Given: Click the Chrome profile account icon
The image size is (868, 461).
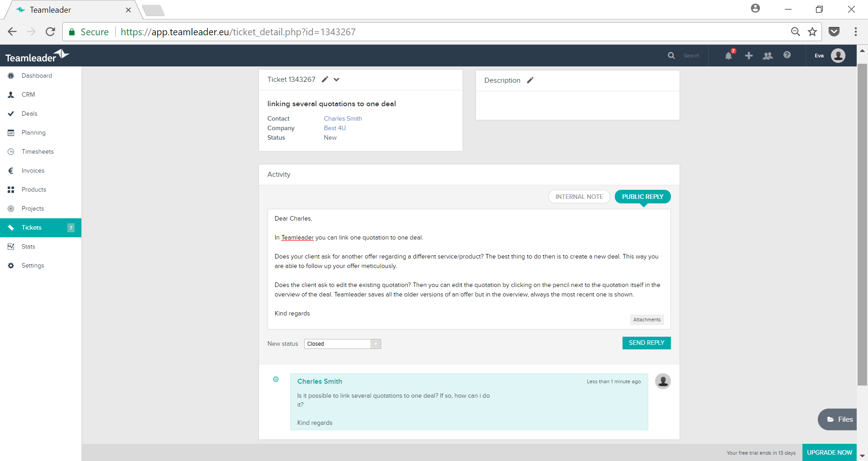Looking at the screenshot, I should click(755, 8).
